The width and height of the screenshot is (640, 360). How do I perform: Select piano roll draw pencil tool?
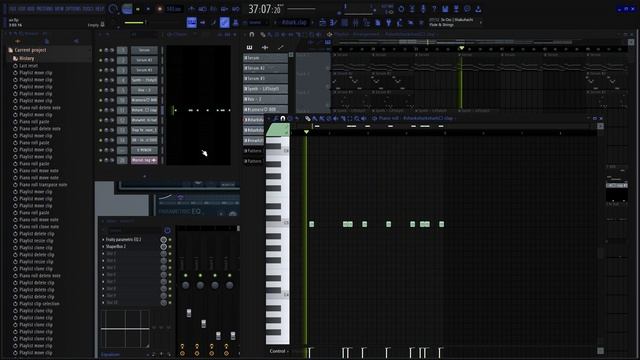pos(308,118)
